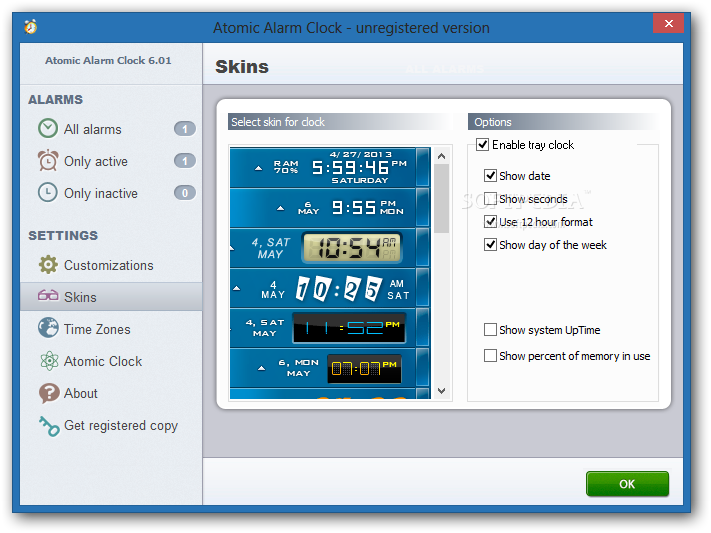Viewport: 711px width, 533px height.
Task: Click the Atomic Alarm Clock 6.01 label
Action: tap(108, 60)
